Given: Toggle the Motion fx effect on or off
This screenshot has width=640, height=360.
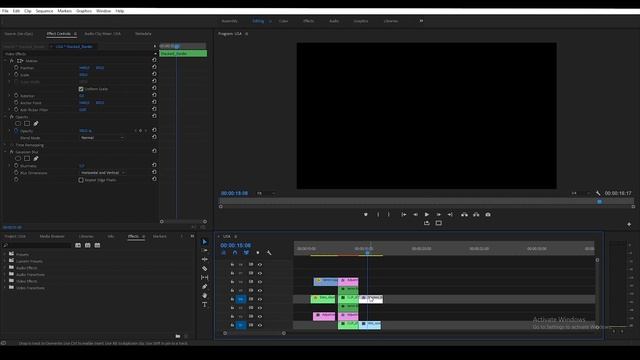Looking at the screenshot, I should (x=12, y=60).
